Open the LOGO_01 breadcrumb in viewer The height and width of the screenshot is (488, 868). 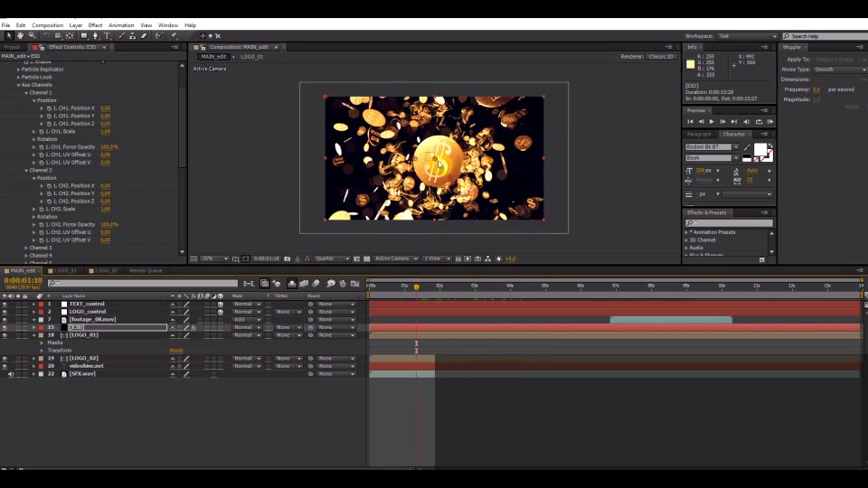pos(252,56)
